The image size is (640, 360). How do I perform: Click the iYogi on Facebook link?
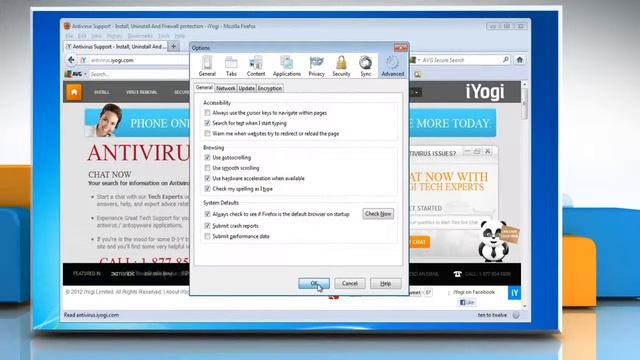[x=474, y=292]
